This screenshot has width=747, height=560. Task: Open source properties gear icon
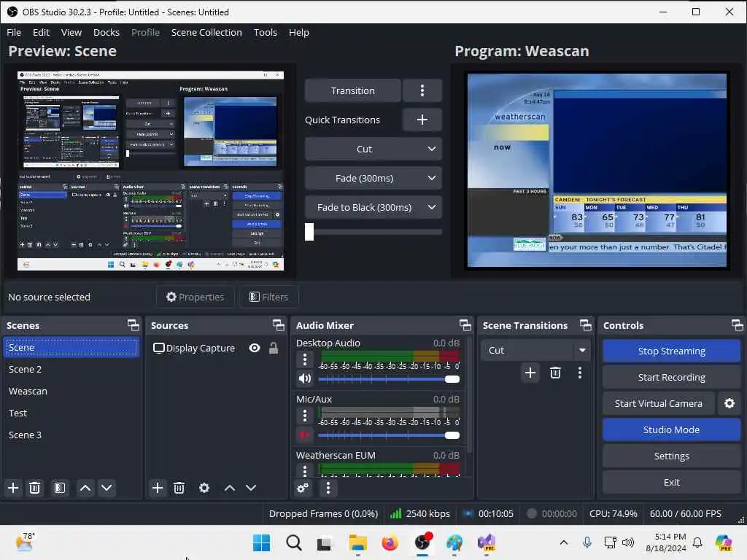tap(204, 488)
